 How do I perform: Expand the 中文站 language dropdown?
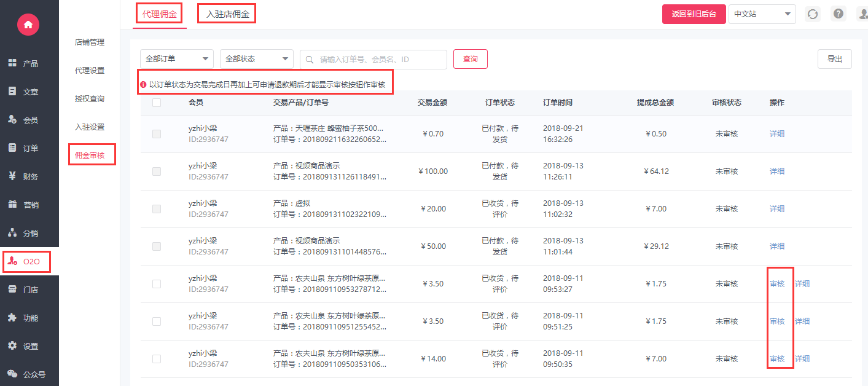[762, 14]
